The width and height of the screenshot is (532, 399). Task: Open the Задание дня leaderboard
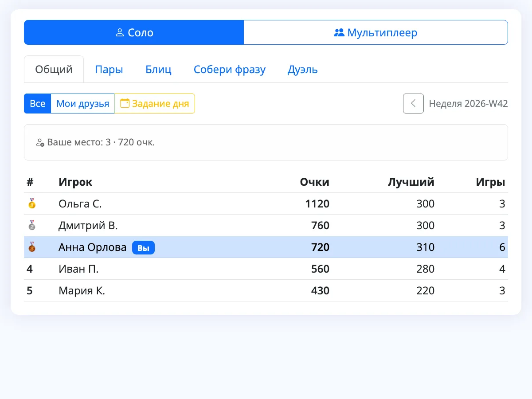click(x=155, y=103)
